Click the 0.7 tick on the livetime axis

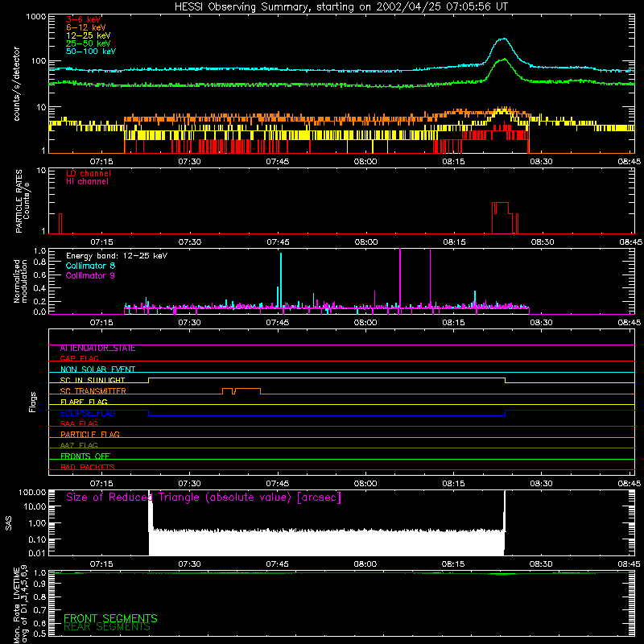point(39,610)
